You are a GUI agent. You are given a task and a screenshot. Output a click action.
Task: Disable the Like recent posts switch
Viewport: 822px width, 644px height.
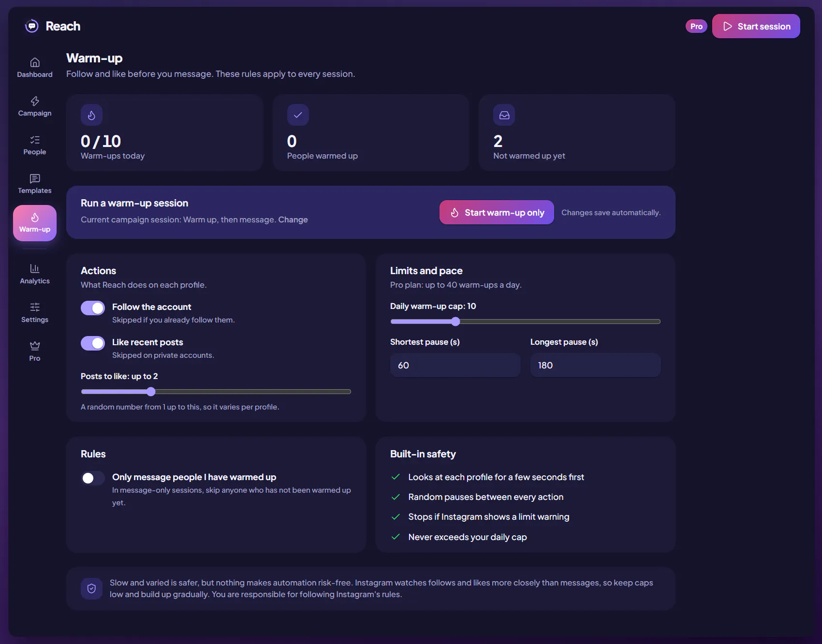(93, 343)
